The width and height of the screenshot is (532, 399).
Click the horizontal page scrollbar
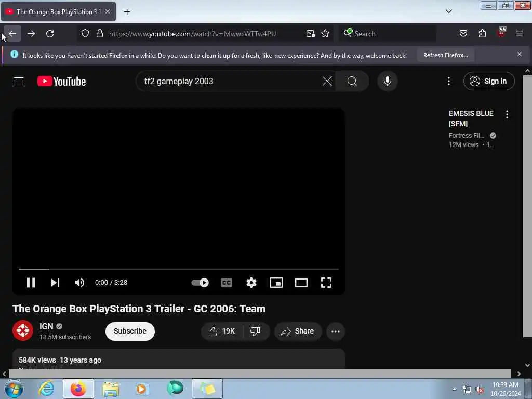[260, 374]
